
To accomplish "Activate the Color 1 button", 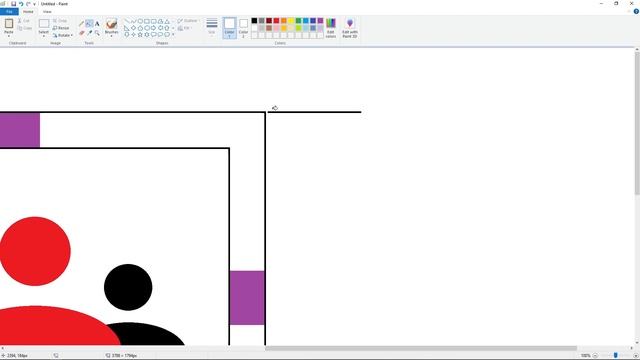I will 229,28.
